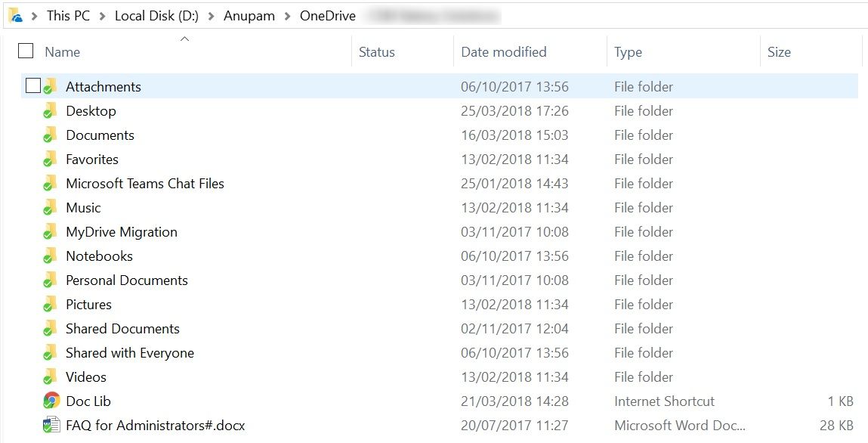The height and width of the screenshot is (443, 868).
Task: Sort by Date modified column header
Action: [x=504, y=52]
